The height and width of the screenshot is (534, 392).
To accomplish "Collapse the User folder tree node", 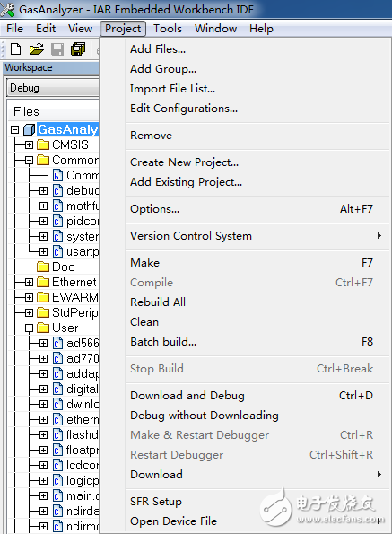I will [30, 328].
